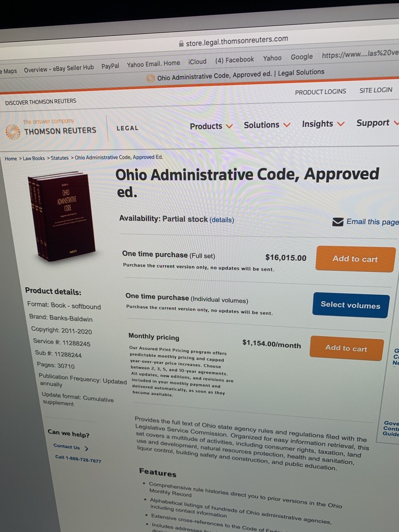399x532 pixels.
Task: Click the Email this page envelope icon
Action: coord(338,222)
